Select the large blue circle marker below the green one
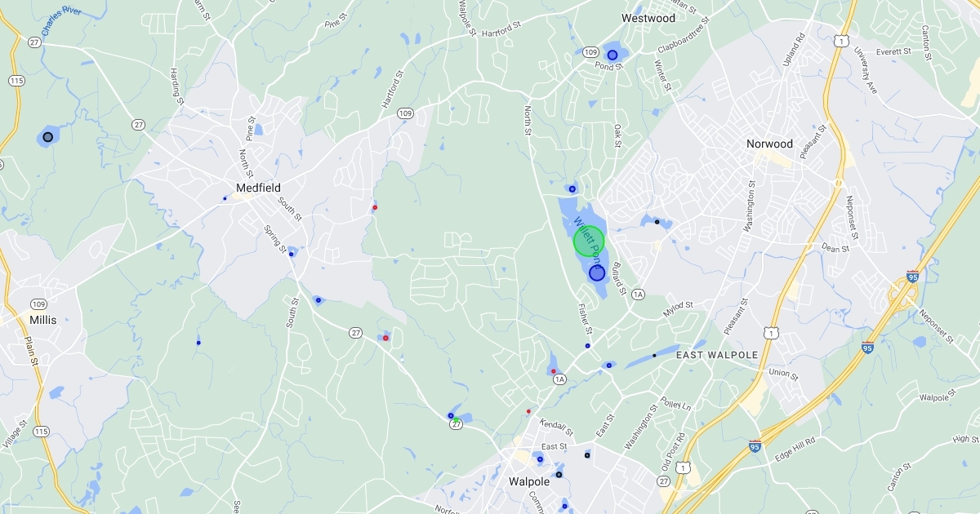 (597, 273)
